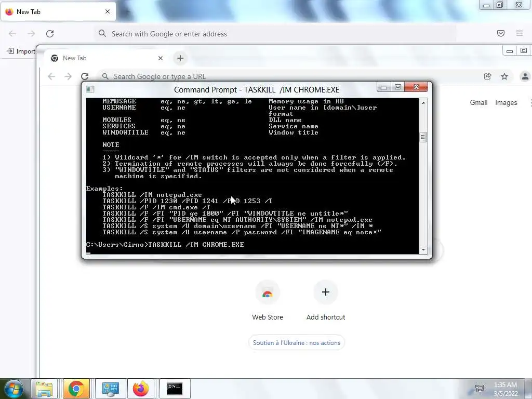Minimize the Chrome window
The image size is (532, 399).
(x=510, y=51)
